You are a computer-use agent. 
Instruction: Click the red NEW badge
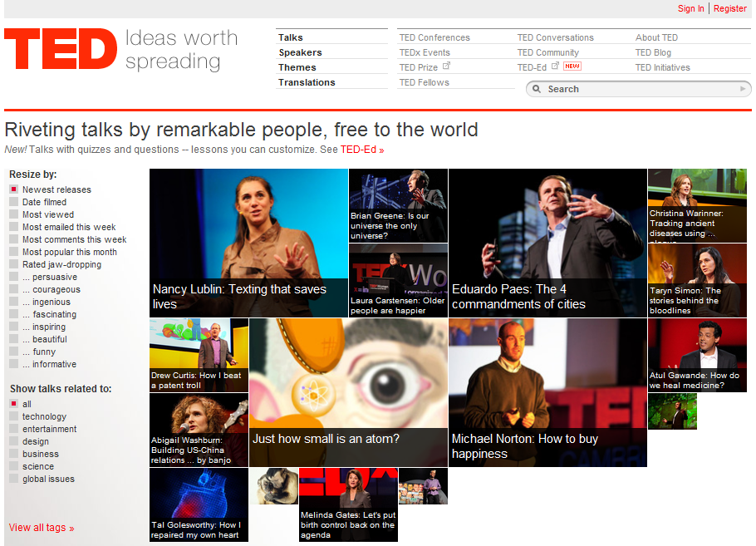pos(572,66)
